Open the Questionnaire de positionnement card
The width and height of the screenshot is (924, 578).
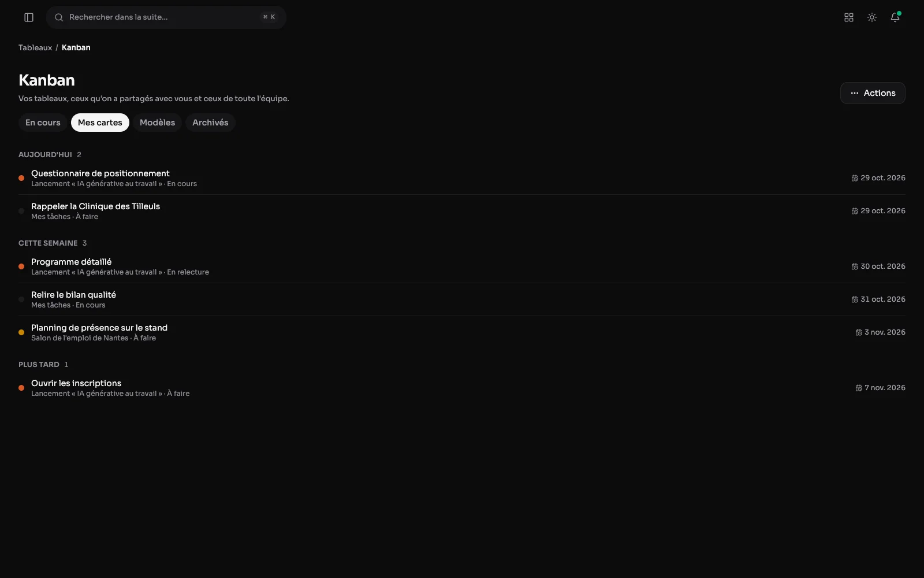click(462, 178)
